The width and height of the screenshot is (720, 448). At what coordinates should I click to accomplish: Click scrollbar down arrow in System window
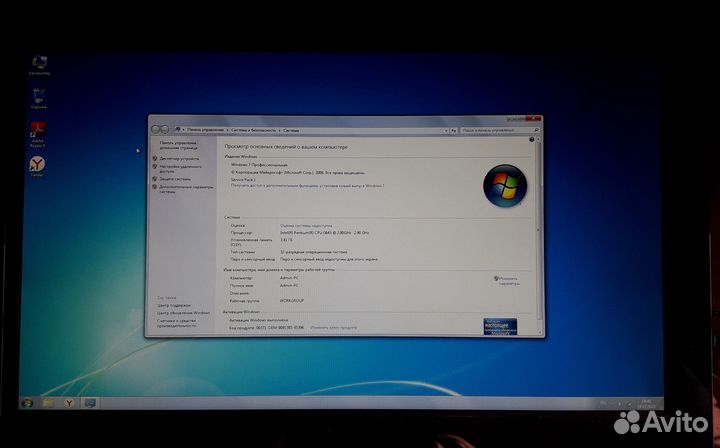[539, 333]
